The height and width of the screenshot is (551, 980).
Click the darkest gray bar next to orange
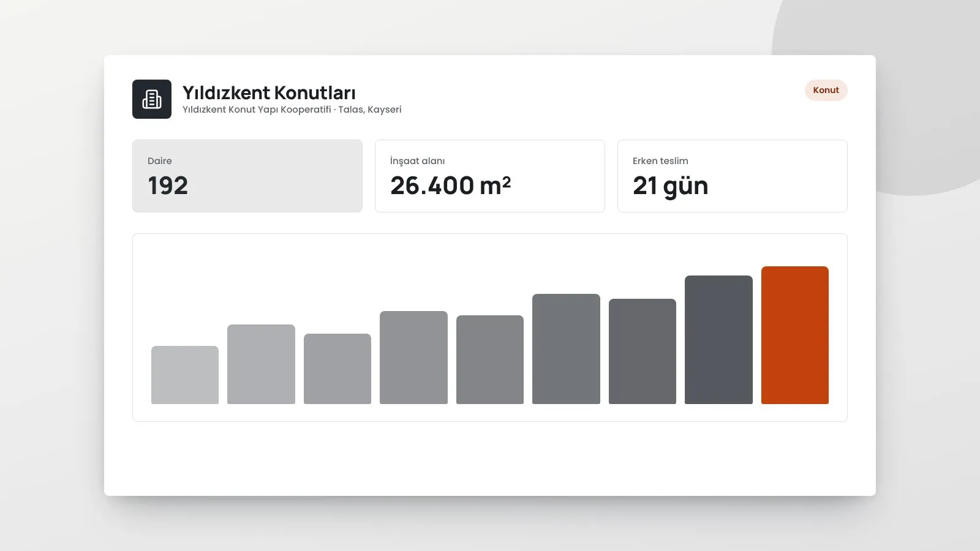[718, 340]
